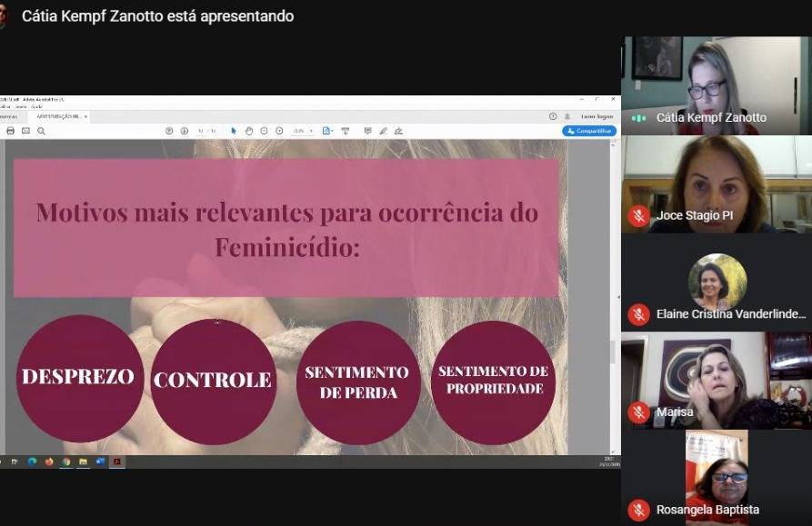812x526 pixels.
Task: Open Firefox from the Windows taskbar
Action: pyautogui.click(x=49, y=461)
